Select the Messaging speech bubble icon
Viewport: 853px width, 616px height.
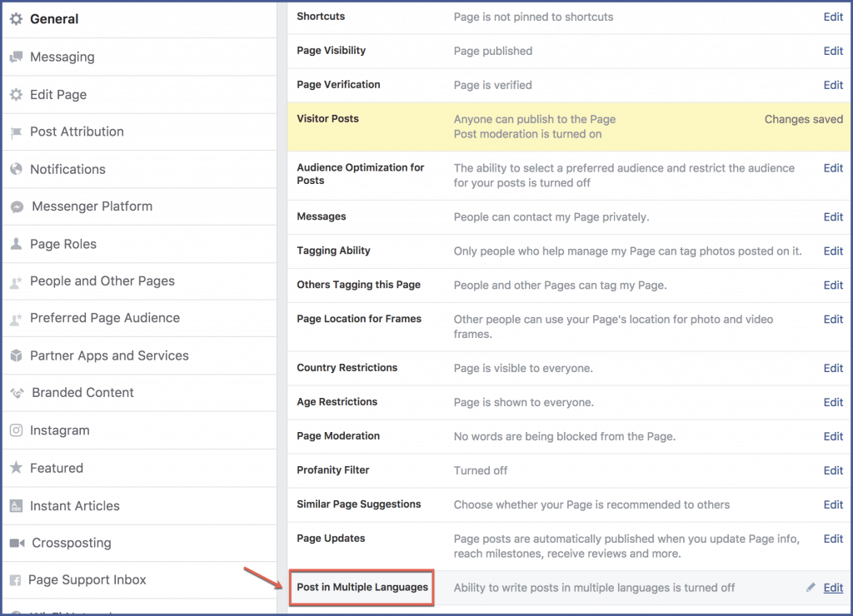(18, 56)
